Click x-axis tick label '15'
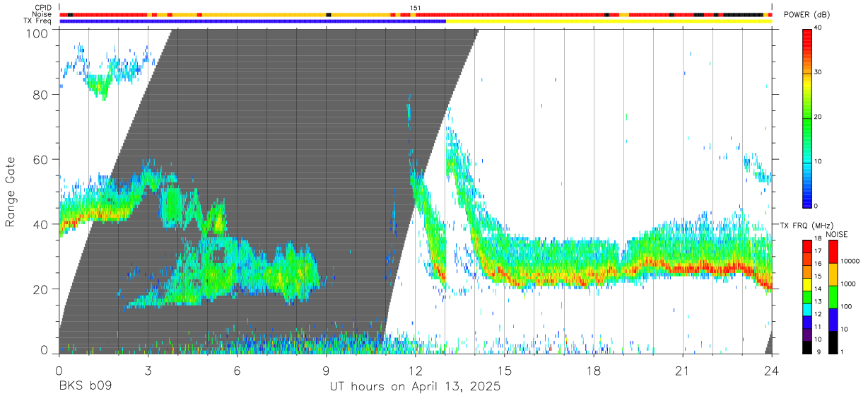868x401 pixels. pyautogui.click(x=505, y=371)
